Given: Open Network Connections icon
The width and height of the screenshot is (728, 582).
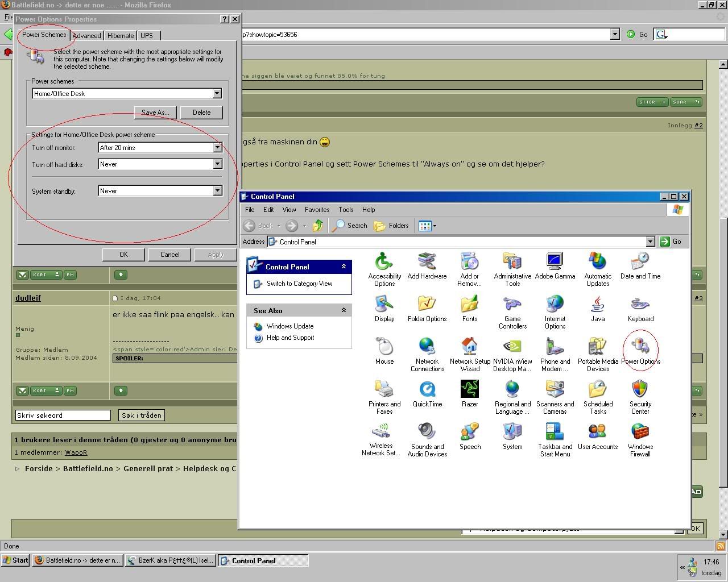Looking at the screenshot, I should pyautogui.click(x=427, y=355).
